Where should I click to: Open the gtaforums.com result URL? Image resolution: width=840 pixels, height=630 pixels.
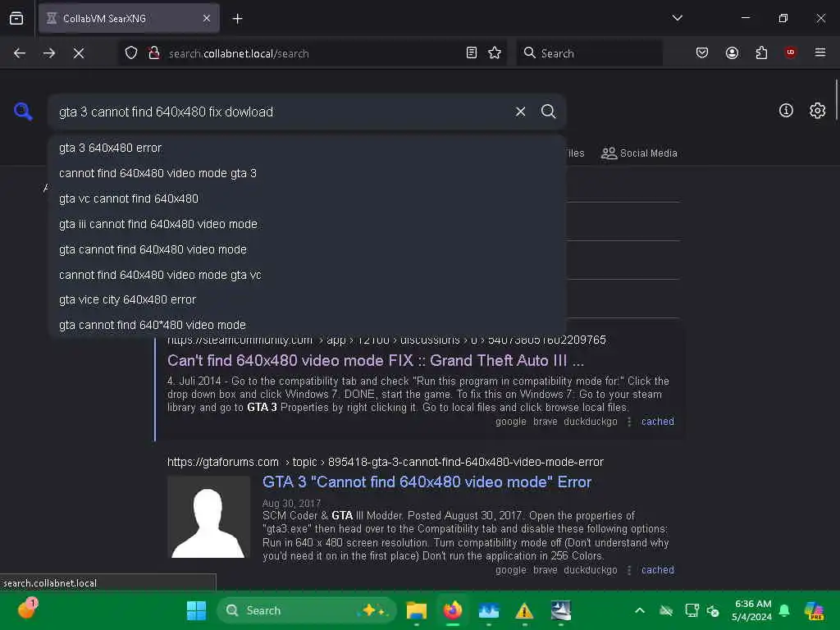[386, 462]
